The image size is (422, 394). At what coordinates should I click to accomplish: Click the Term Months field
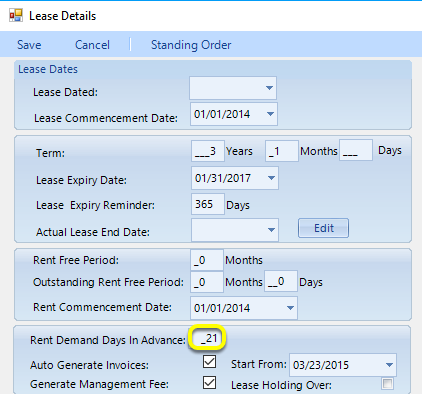click(282, 151)
